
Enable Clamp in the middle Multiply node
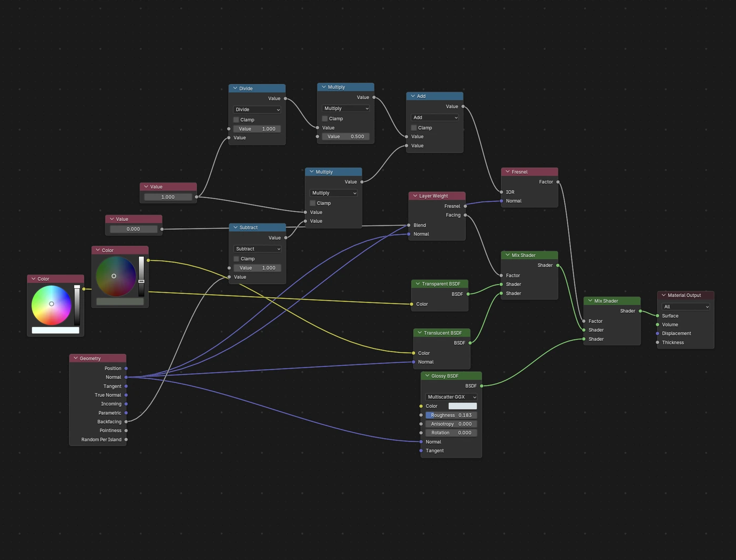(x=313, y=203)
